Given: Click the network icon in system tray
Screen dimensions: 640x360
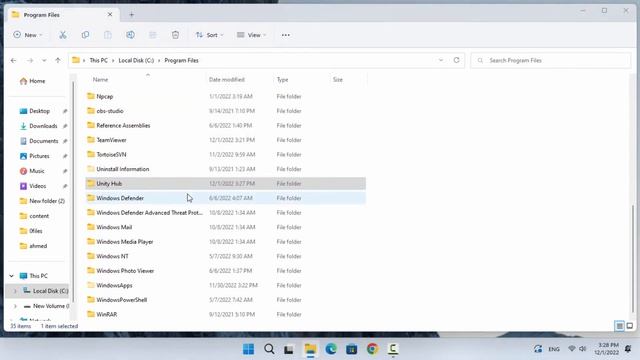Looking at the screenshot, I should (572, 349).
